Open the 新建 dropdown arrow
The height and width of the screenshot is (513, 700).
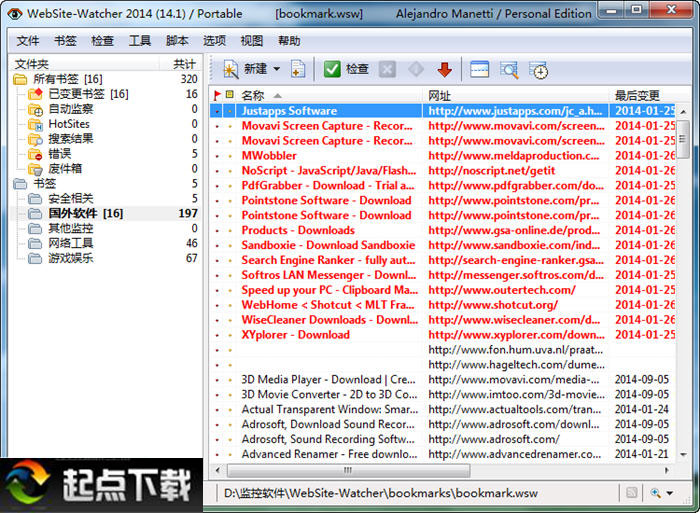point(277,69)
